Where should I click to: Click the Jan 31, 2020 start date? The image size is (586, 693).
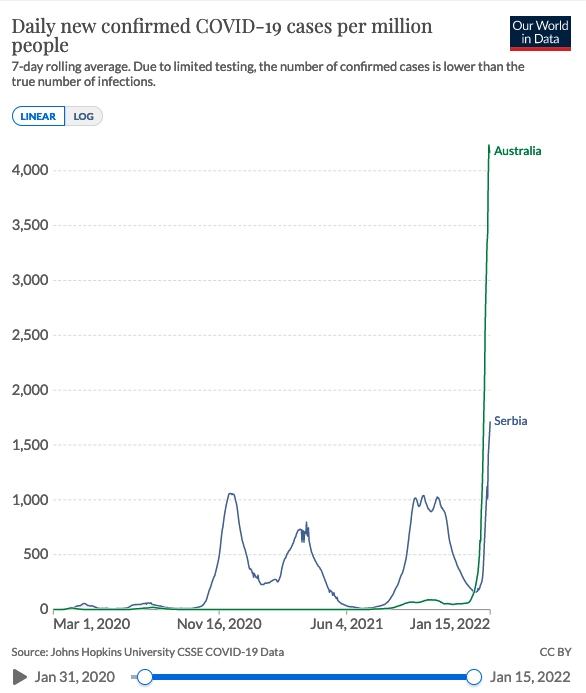[75, 677]
